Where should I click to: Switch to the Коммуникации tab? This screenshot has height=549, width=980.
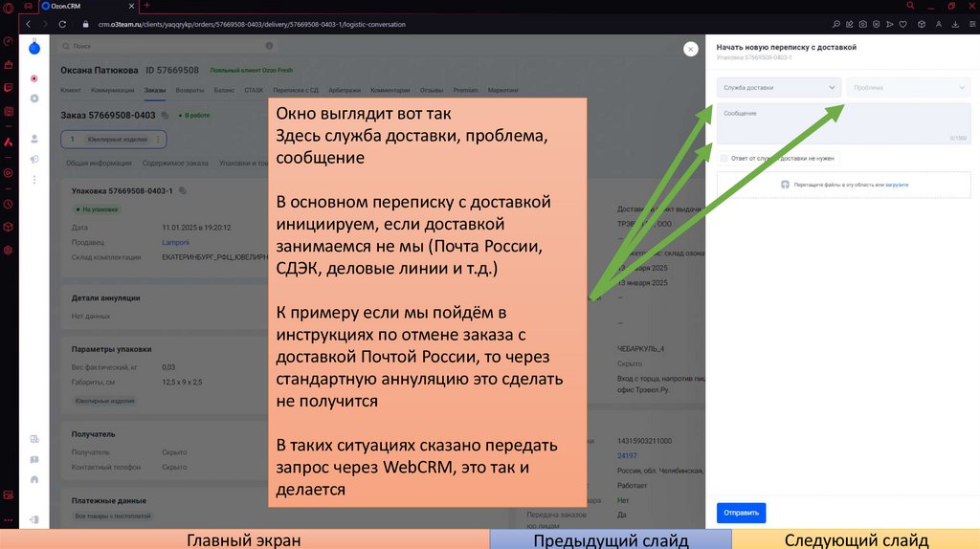coord(113,90)
